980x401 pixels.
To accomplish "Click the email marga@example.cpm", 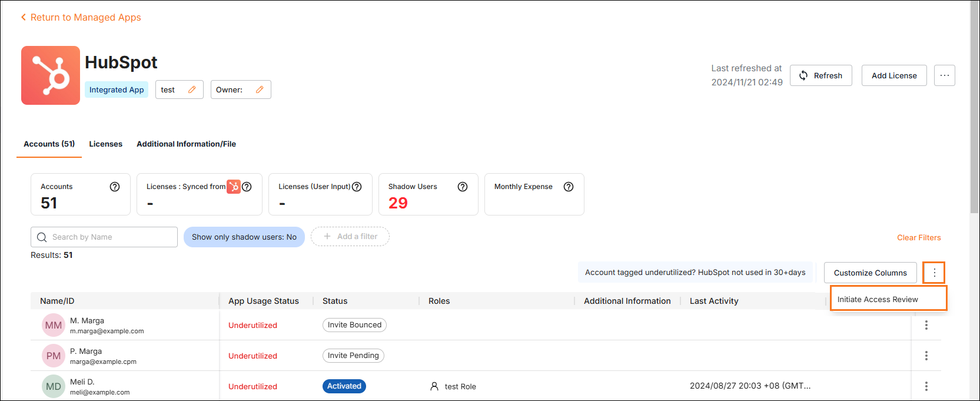I will pos(103,362).
